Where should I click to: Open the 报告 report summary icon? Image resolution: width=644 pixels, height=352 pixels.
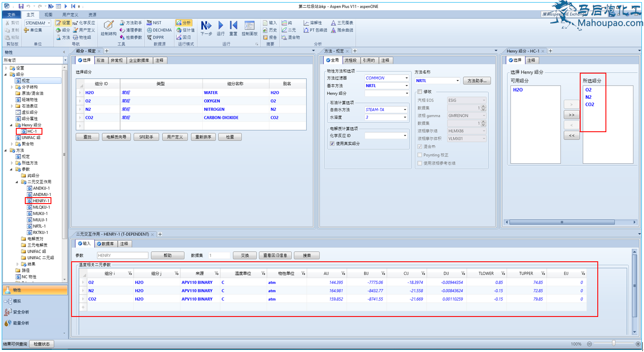point(270,37)
